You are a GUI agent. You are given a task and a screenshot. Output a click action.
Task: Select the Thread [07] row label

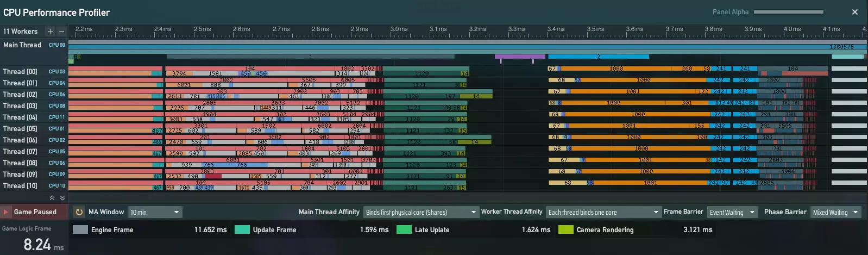[20, 151]
